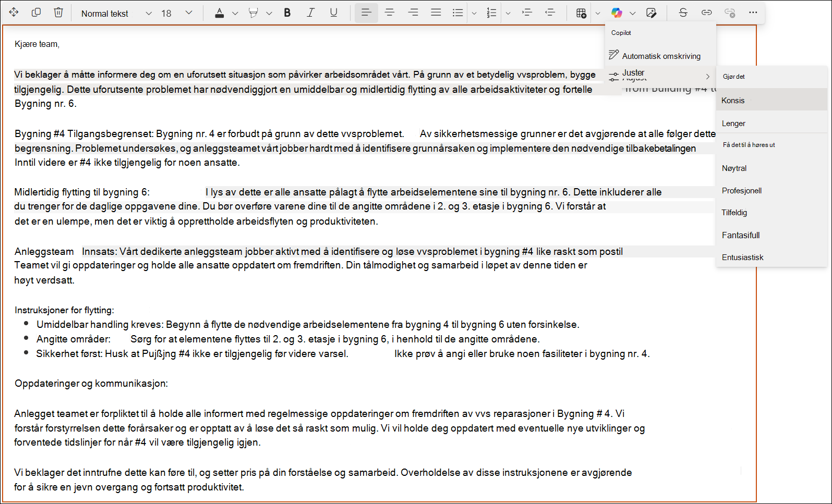This screenshot has height=504, width=832.
Task: Click the move/format painter icon
Action: pos(14,13)
